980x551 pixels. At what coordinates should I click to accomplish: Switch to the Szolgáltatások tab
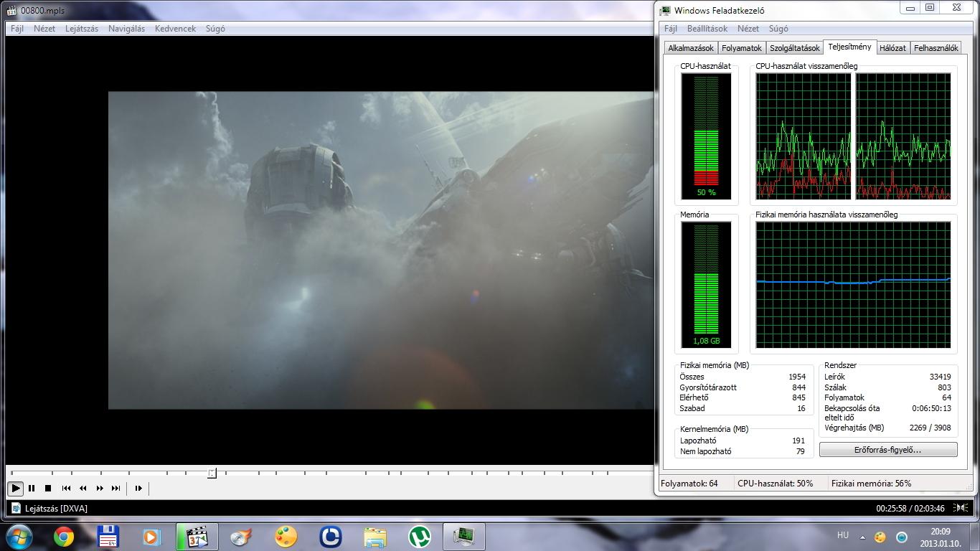pos(795,48)
